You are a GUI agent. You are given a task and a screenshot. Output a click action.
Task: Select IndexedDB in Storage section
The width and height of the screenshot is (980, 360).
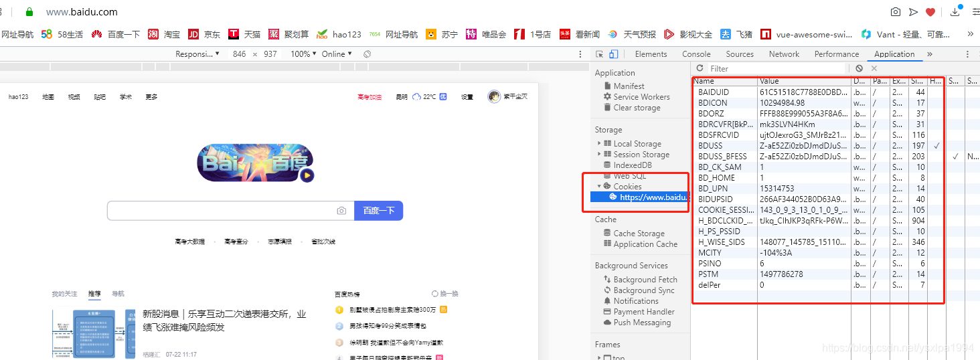(x=633, y=165)
